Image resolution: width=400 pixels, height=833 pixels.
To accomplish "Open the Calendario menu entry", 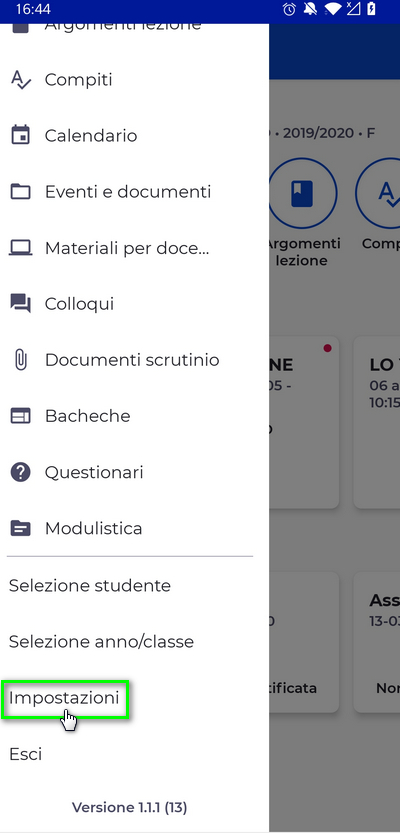I will pyautogui.click(x=91, y=135).
